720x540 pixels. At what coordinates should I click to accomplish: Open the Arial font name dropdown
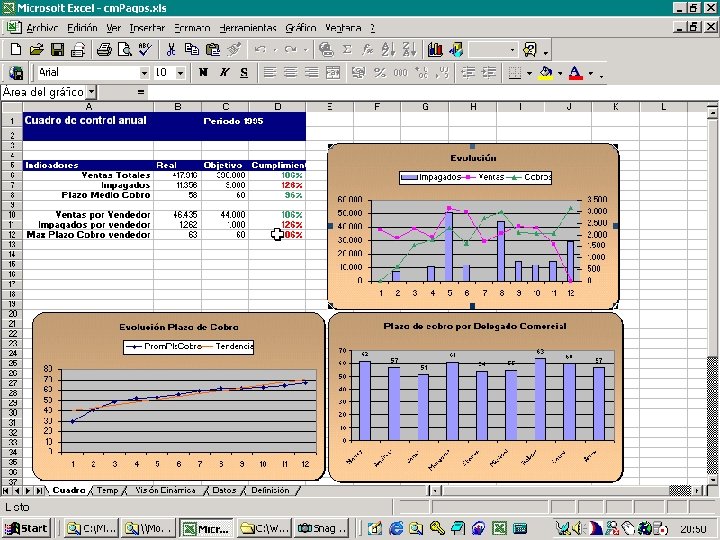[144, 73]
